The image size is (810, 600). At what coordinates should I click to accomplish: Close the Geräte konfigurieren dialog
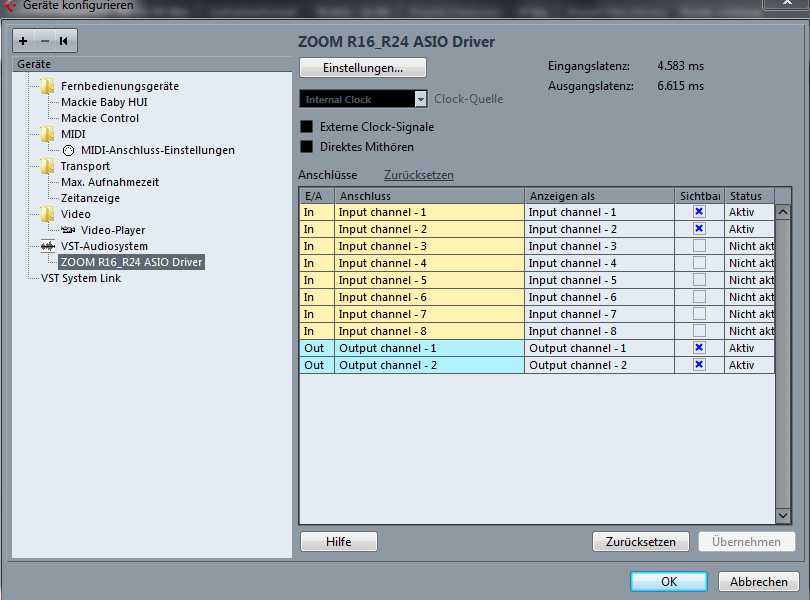(786, 3)
